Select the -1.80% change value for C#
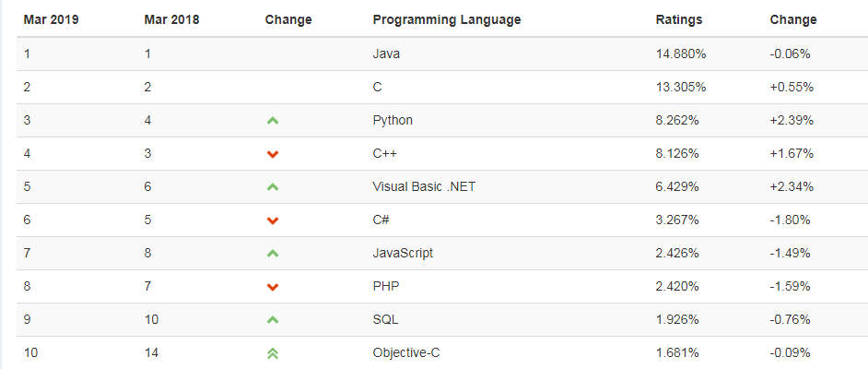 click(x=790, y=220)
